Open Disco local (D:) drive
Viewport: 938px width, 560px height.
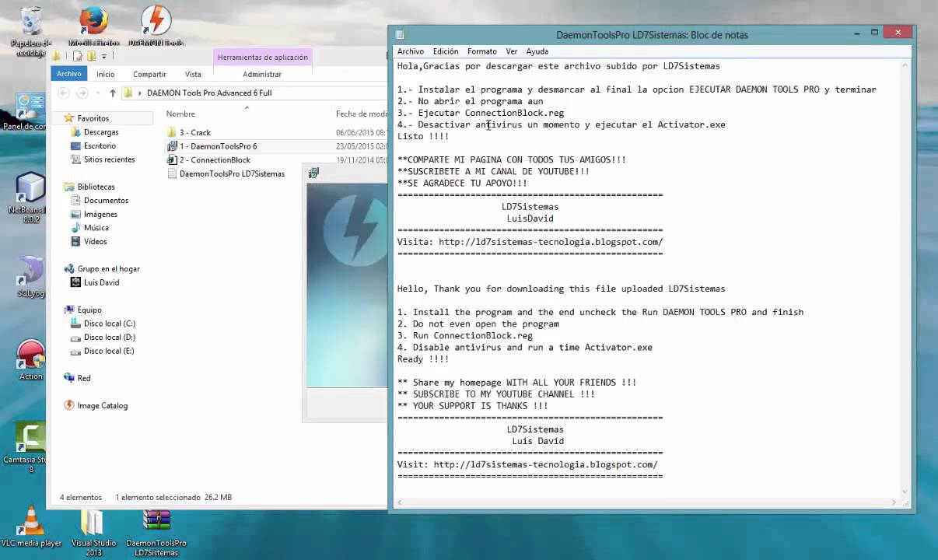coord(109,338)
